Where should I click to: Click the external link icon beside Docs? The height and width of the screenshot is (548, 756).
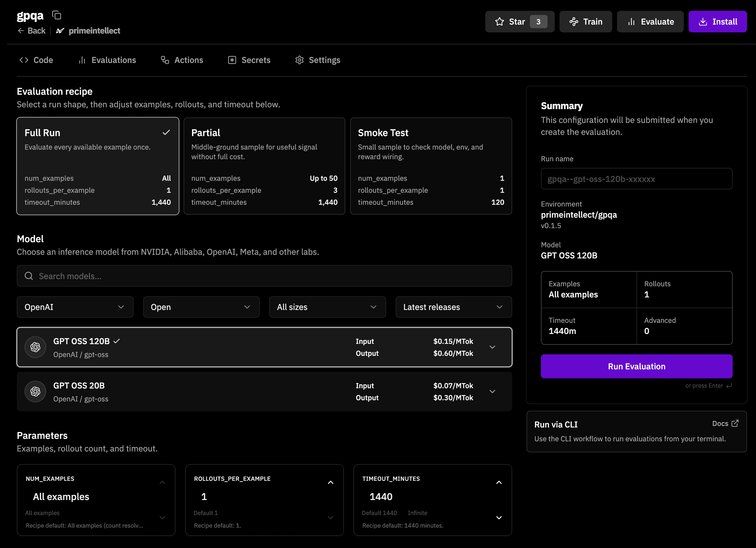735,423
